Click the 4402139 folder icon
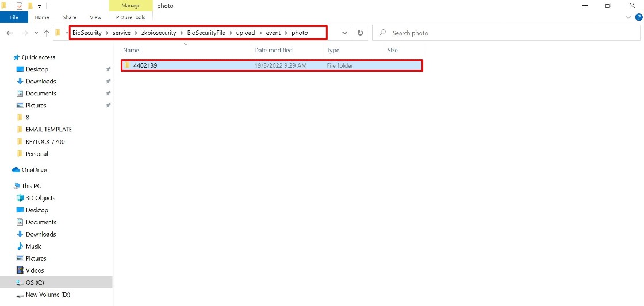 coord(127,65)
